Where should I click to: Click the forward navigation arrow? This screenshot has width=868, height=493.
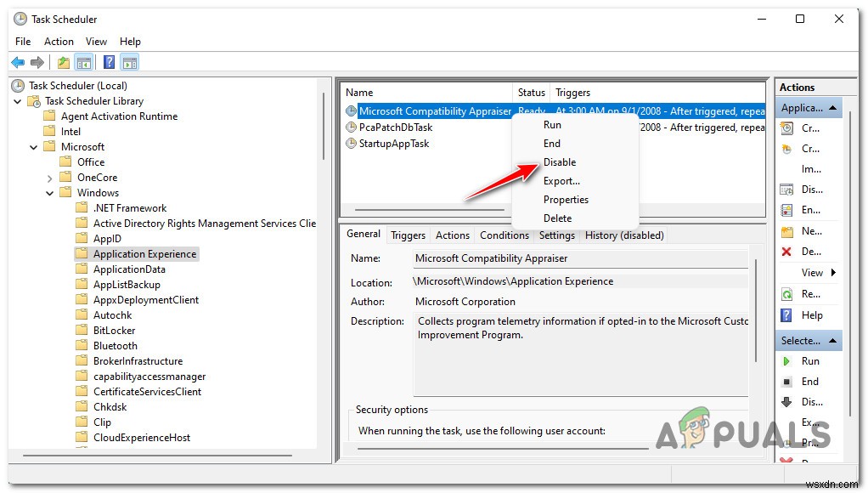pos(37,61)
